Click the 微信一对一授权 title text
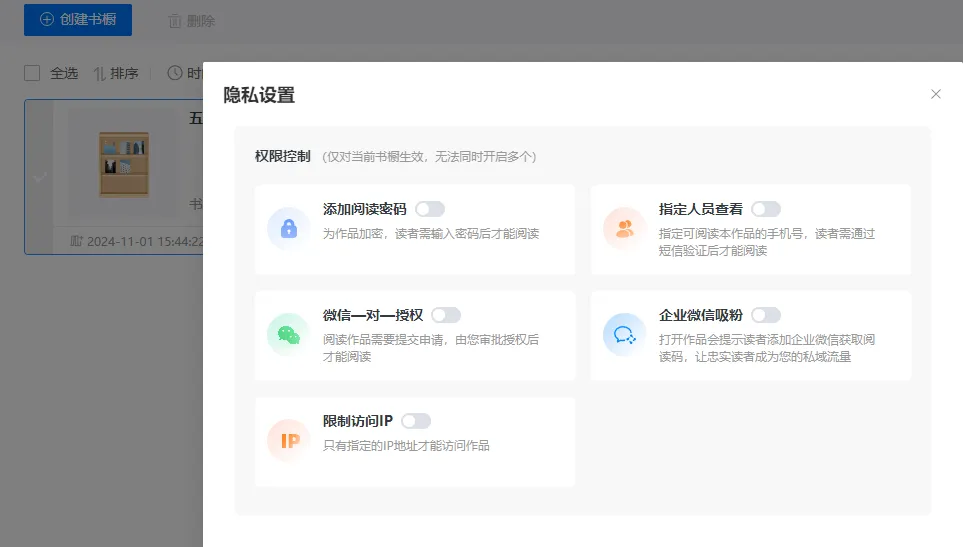The image size is (963, 547). point(373,316)
